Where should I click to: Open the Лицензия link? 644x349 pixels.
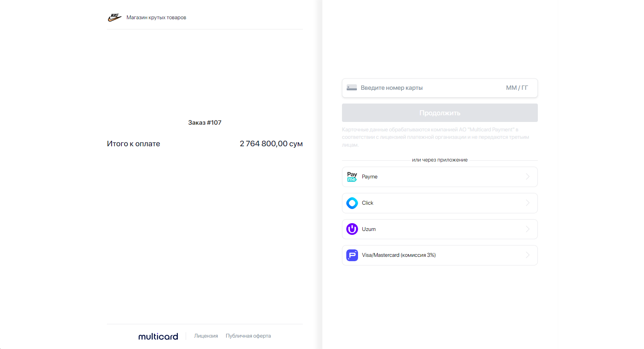point(206,336)
